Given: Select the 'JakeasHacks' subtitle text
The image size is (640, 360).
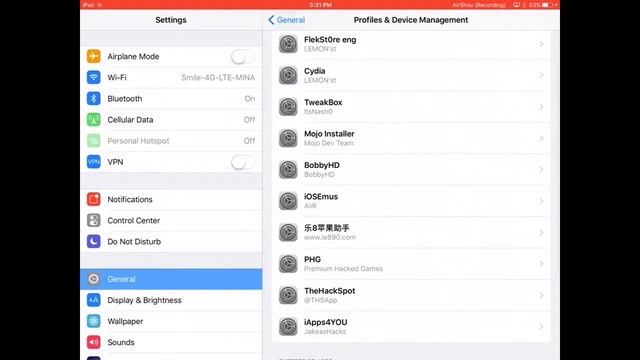Looking at the screenshot, I should click(x=325, y=331).
